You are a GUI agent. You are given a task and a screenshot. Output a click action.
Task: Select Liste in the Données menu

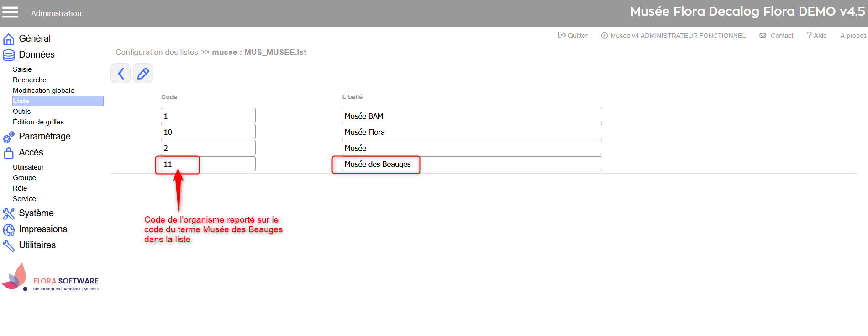click(x=21, y=101)
